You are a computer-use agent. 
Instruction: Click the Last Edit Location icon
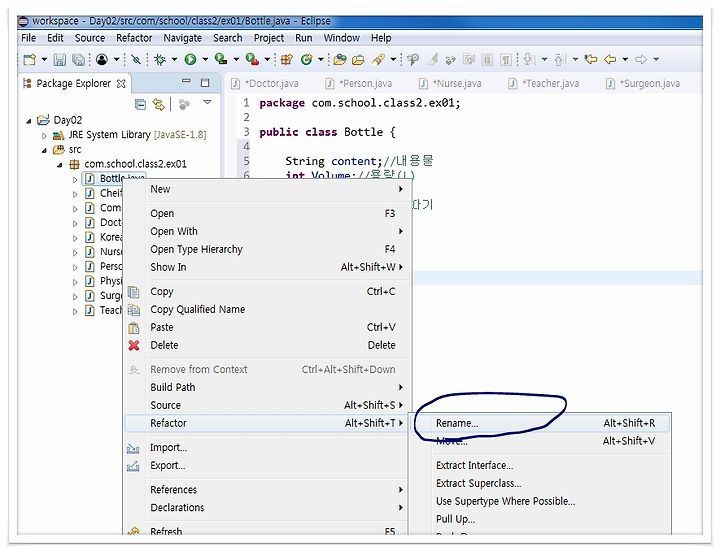[x=591, y=59]
